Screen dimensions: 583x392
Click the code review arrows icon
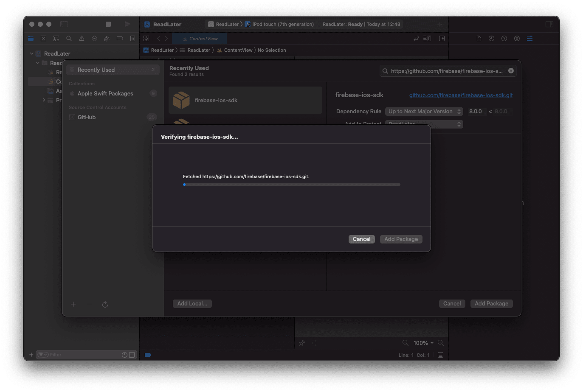pyautogui.click(x=416, y=38)
